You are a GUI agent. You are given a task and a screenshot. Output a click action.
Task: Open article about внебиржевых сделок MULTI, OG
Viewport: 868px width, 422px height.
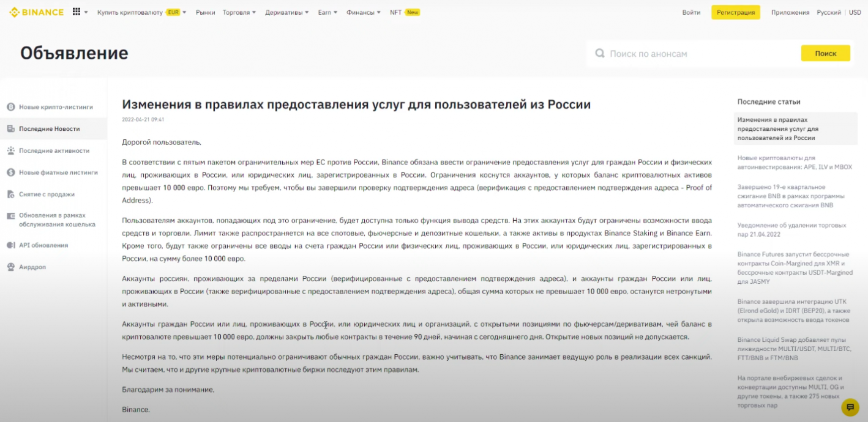791,391
